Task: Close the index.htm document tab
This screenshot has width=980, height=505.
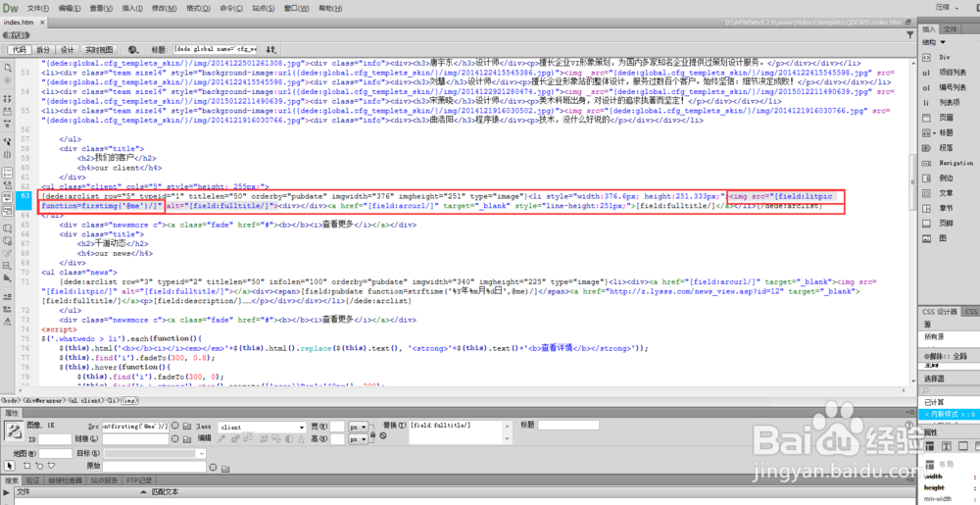Action: pyautogui.click(x=42, y=22)
